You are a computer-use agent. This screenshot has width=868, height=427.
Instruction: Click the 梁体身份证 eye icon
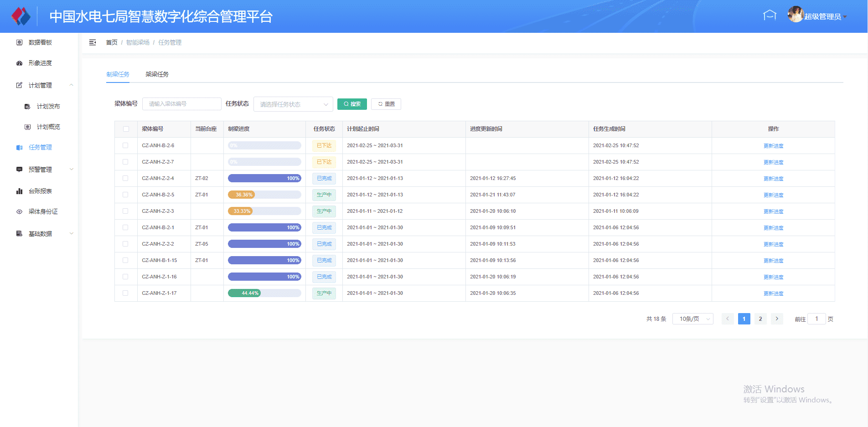19,211
